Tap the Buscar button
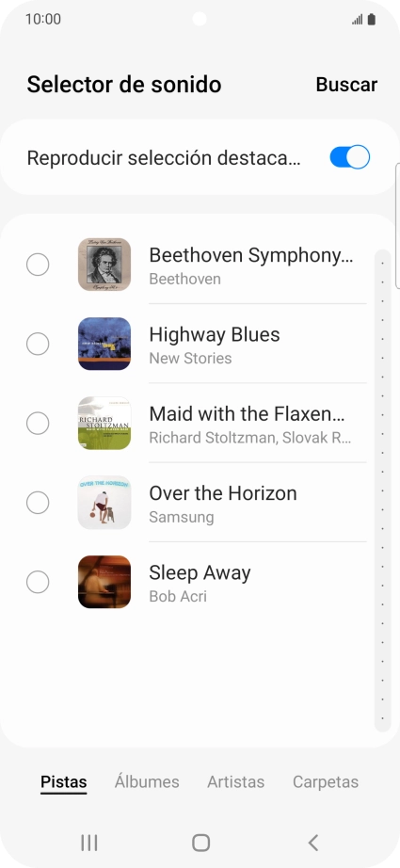 click(x=346, y=85)
